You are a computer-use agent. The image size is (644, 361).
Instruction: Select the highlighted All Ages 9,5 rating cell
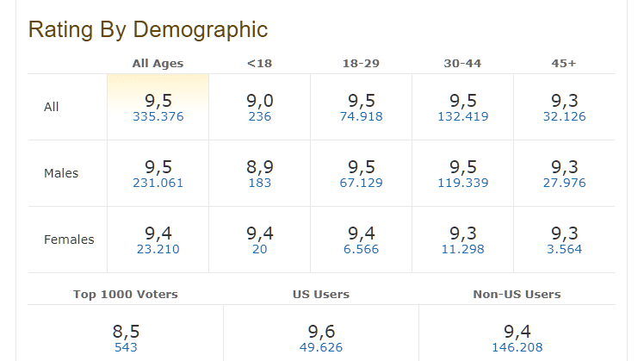pyautogui.click(x=158, y=107)
